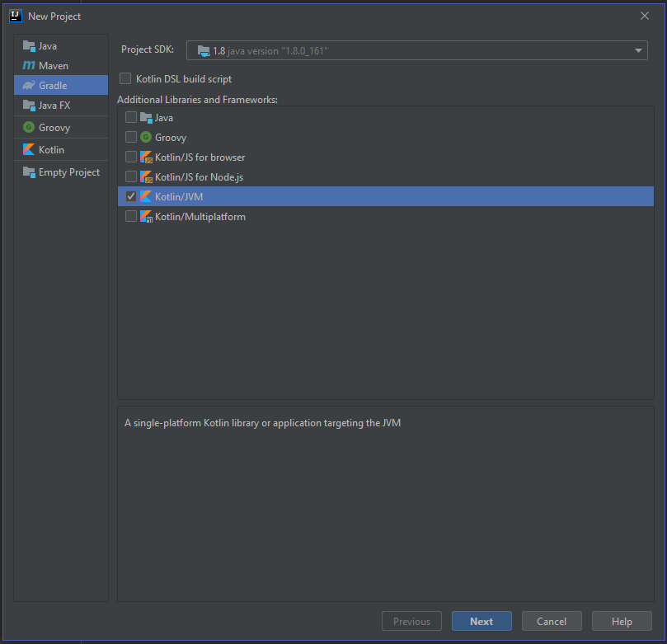Click the Kotlin/JVM icon in frameworks list
Screen dimensions: 667x644
(146, 196)
